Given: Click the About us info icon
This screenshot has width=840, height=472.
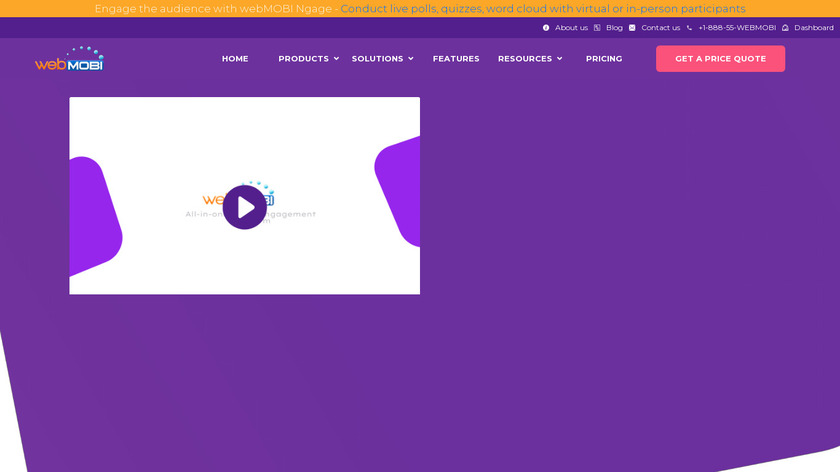Looking at the screenshot, I should click(546, 28).
